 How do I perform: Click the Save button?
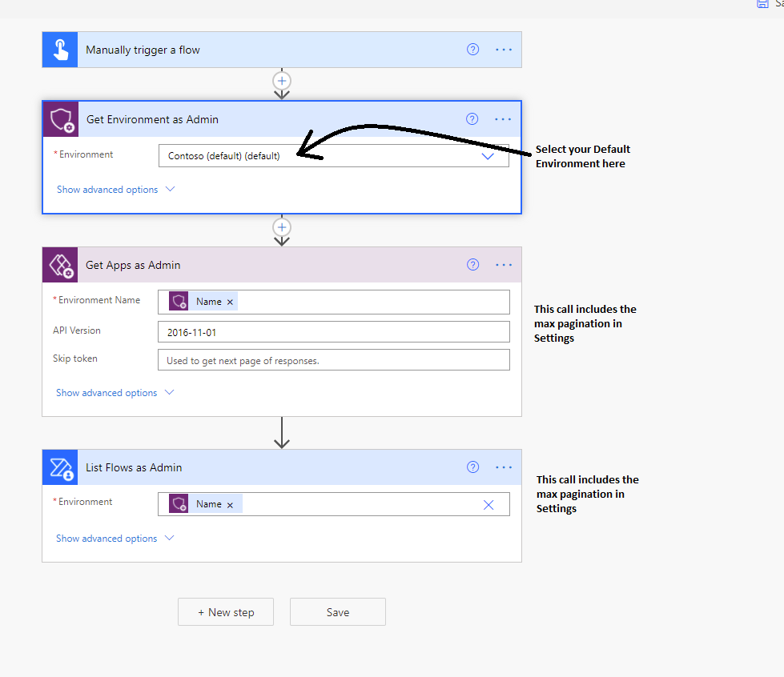[337, 611]
